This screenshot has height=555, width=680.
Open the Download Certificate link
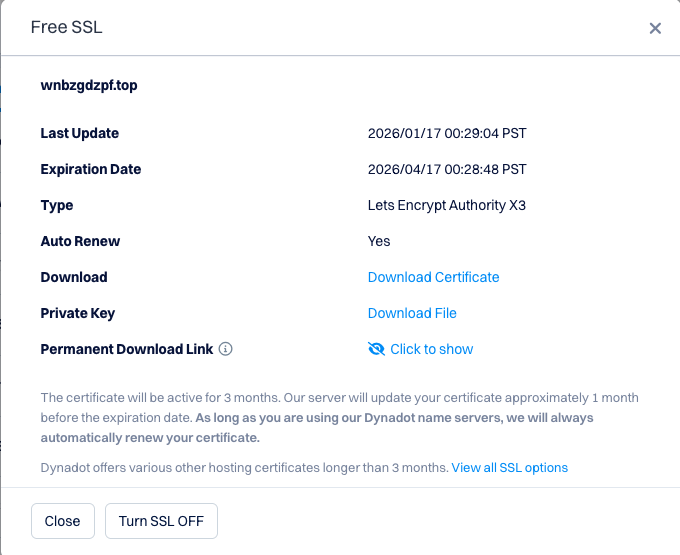pos(433,277)
